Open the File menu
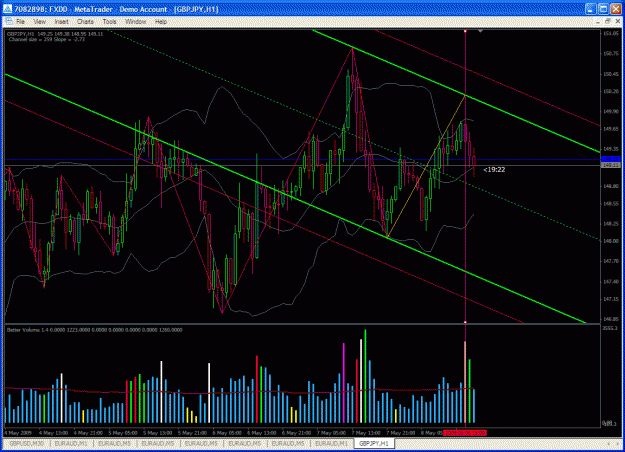The width and height of the screenshot is (625, 452). point(20,22)
